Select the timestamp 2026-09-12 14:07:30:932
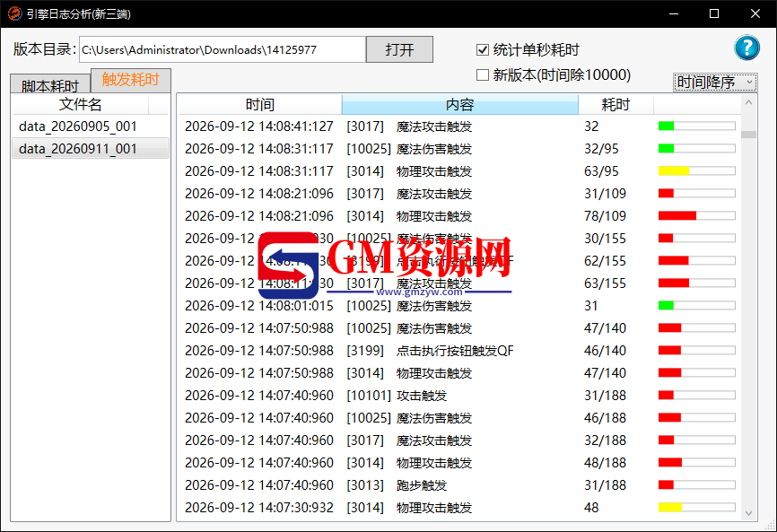 (259, 508)
